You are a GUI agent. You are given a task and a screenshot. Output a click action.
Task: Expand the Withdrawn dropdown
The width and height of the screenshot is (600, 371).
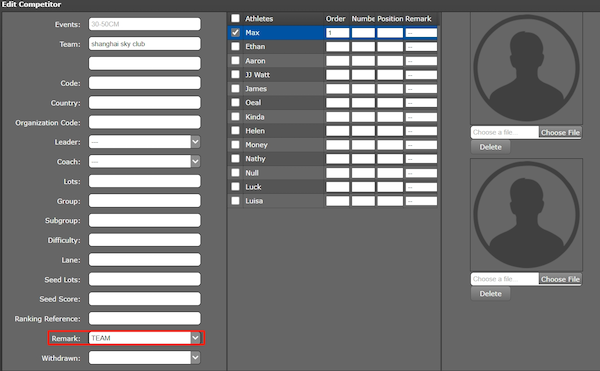(x=195, y=358)
